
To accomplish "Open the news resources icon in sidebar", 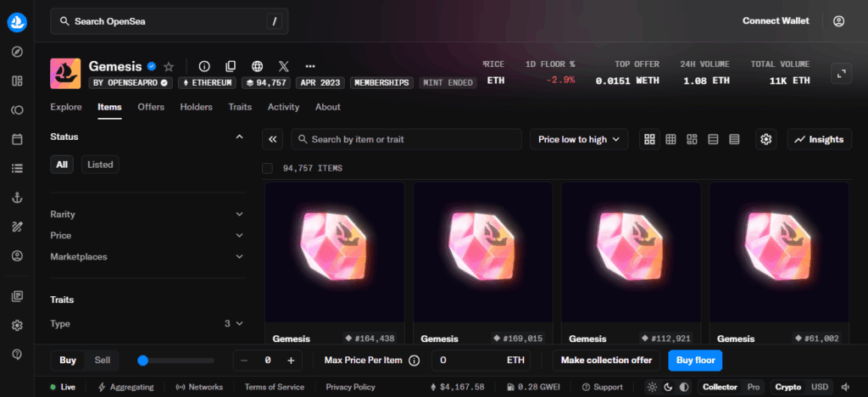I will (17, 296).
